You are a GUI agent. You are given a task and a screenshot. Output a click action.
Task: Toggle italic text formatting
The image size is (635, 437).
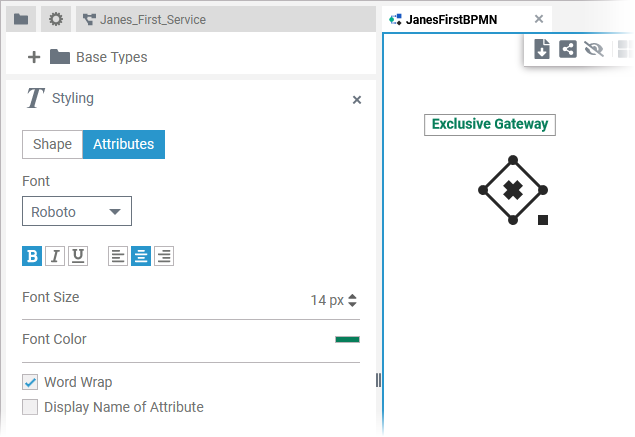tap(55, 256)
